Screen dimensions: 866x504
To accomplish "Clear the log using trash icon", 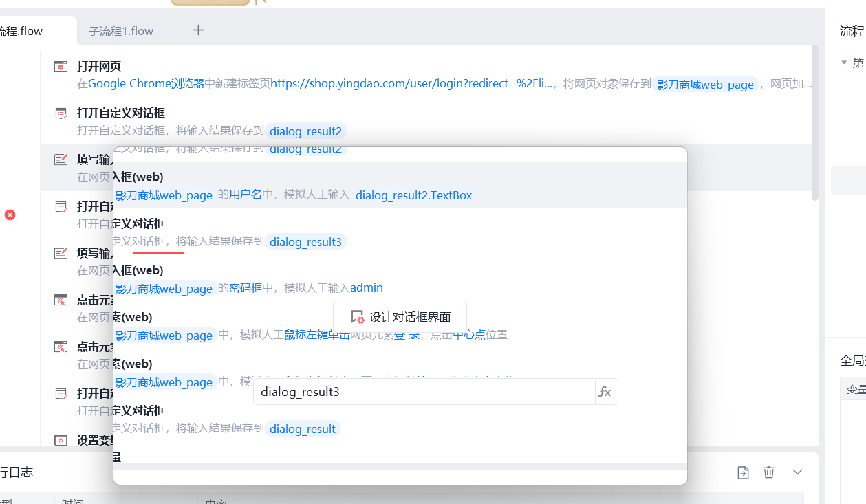I will tap(769, 472).
